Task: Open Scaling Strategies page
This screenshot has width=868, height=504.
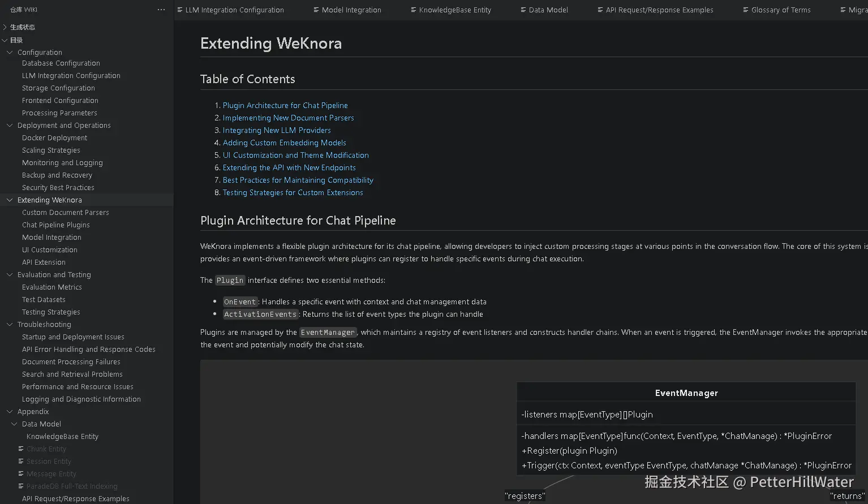Action: click(x=51, y=150)
